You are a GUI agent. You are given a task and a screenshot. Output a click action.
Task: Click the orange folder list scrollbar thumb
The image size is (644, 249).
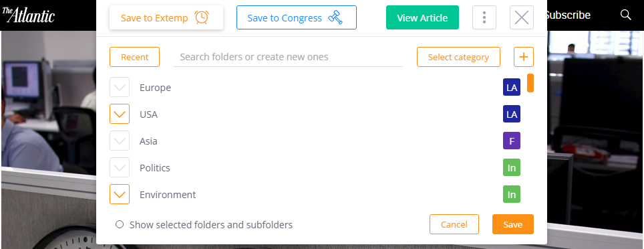pyautogui.click(x=530, y=83)
